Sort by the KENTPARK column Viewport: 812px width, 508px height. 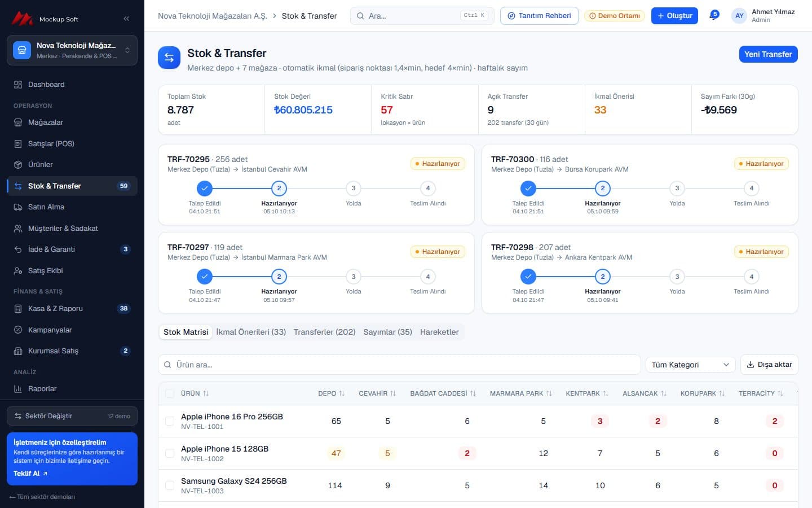point(587,393)
